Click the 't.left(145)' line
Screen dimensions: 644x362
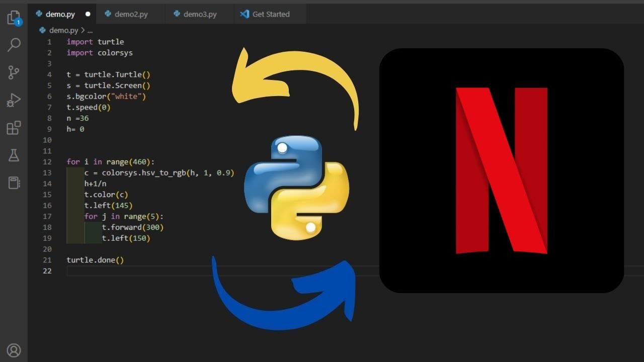click(108, 206)
